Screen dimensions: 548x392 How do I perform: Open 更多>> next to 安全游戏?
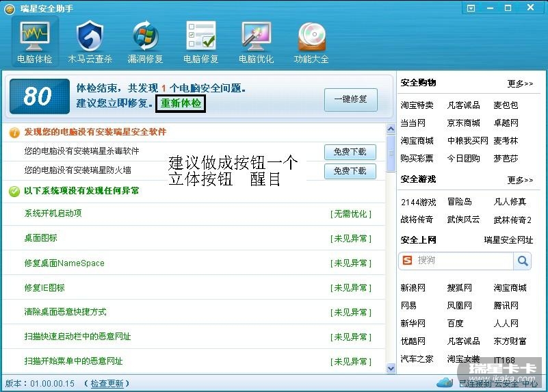coord(520,180)
